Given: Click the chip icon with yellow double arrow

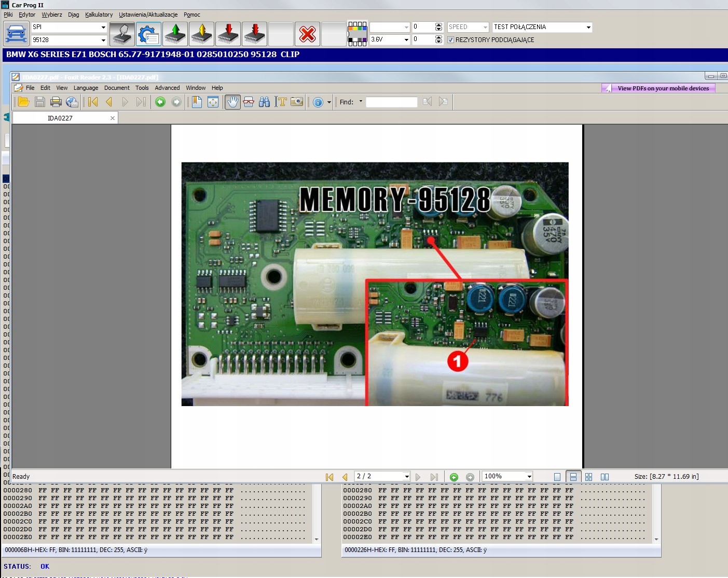Looking at the screenshot, I should pyautogui.click(x=202, y=34).
